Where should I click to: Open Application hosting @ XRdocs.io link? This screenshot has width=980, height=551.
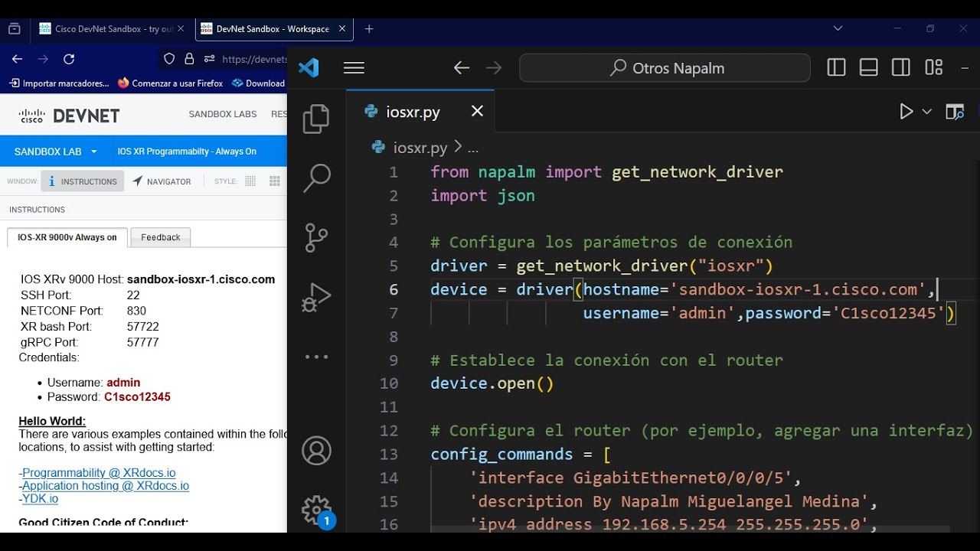[106, 486]
